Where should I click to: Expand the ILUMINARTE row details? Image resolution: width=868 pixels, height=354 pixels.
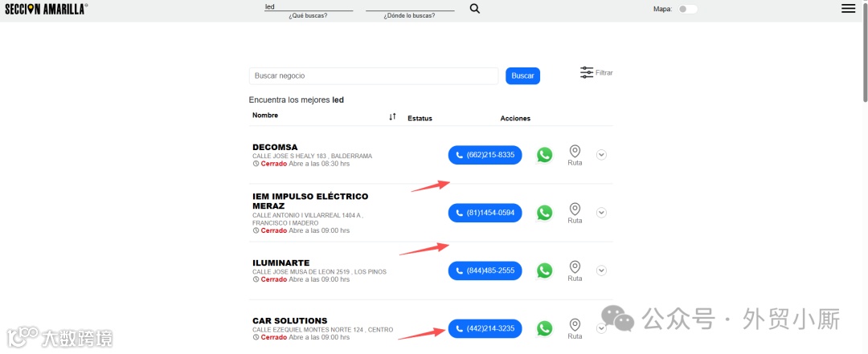tap(602, 271)
